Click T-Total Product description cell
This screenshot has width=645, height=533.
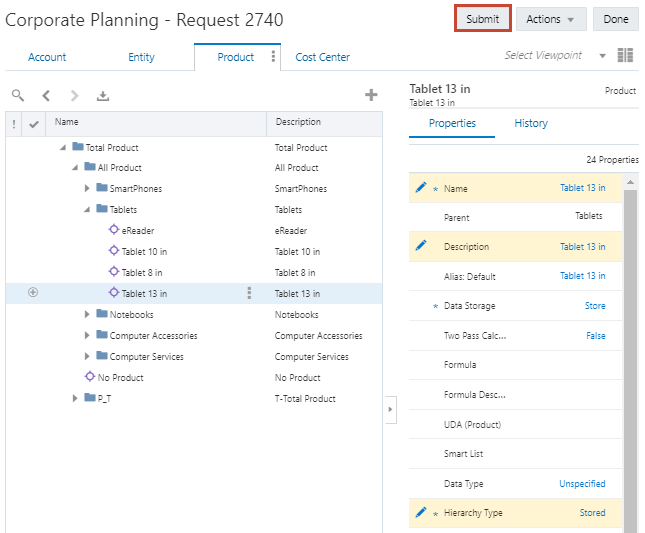tap(305, 399)
